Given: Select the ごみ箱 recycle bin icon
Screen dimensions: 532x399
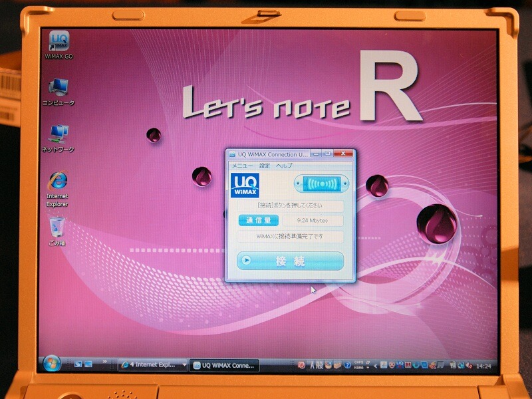Looking at the screenshot, I should pyautogui.click(x=57, y=231).
